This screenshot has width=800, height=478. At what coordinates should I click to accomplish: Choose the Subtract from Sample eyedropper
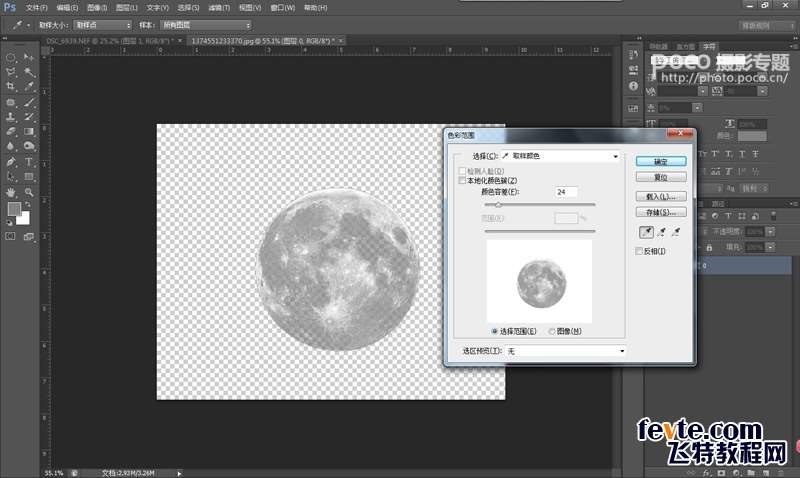click(x=676, y=233)
